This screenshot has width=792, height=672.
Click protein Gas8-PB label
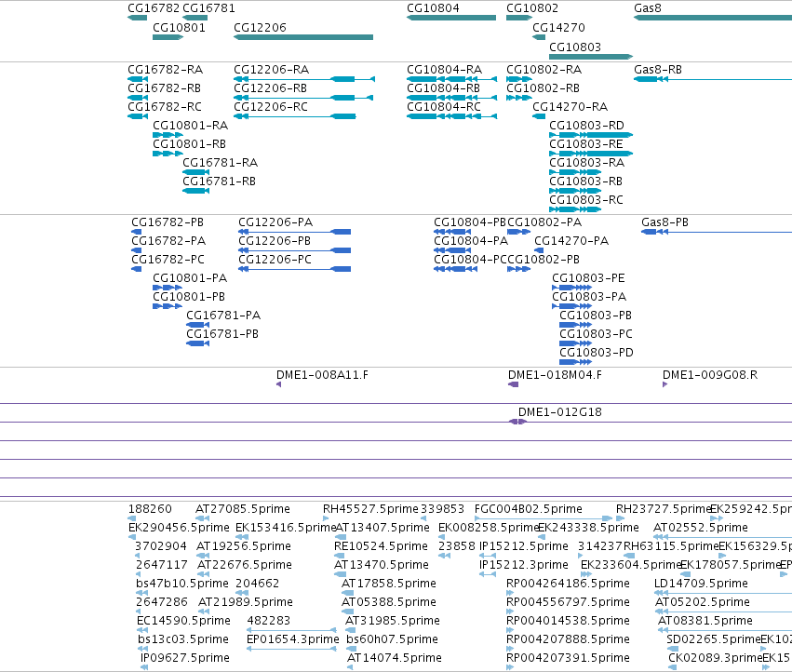(664, 222)
